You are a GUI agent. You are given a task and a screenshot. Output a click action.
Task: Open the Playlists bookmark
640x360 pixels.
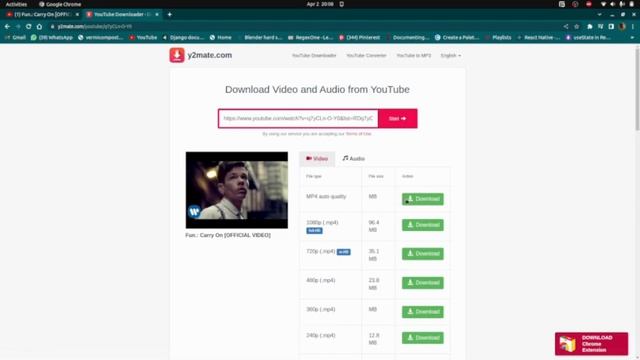[498, 38]
